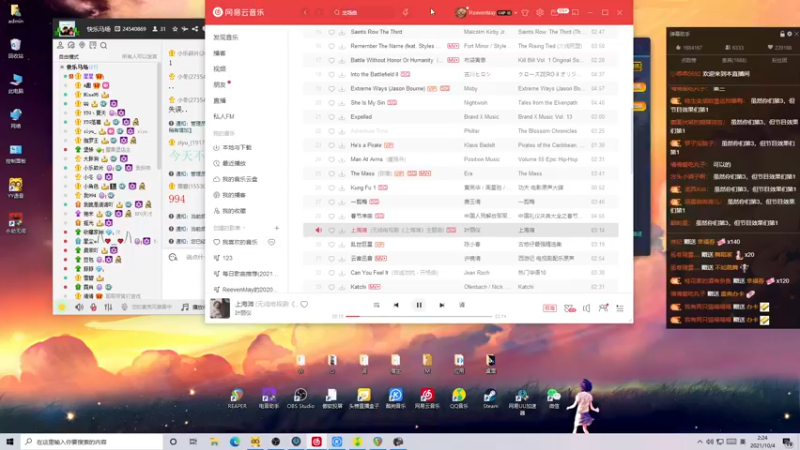Screen dimensions: 800x450
Task: Switch to mini player mode icon
Action: [x=576, y=12]
